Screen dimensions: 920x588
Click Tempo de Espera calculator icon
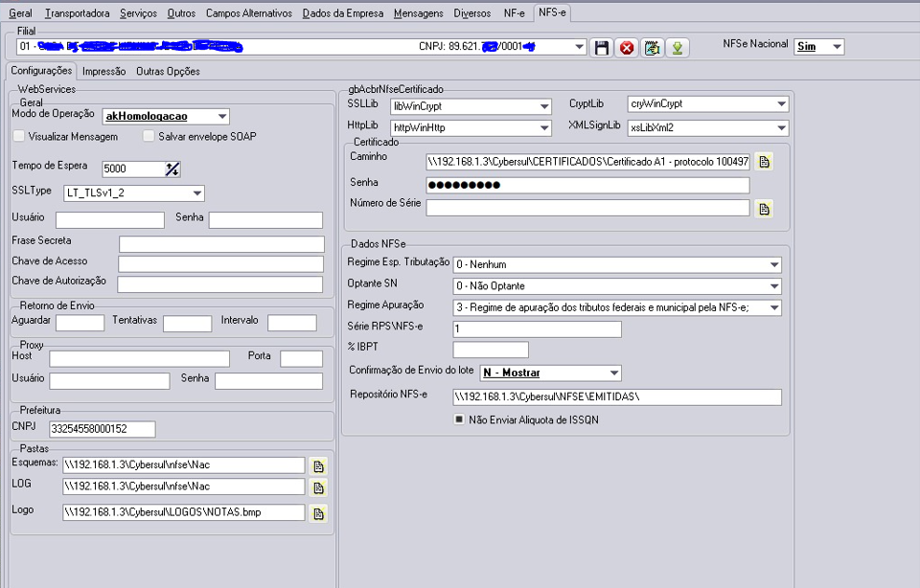172,169
